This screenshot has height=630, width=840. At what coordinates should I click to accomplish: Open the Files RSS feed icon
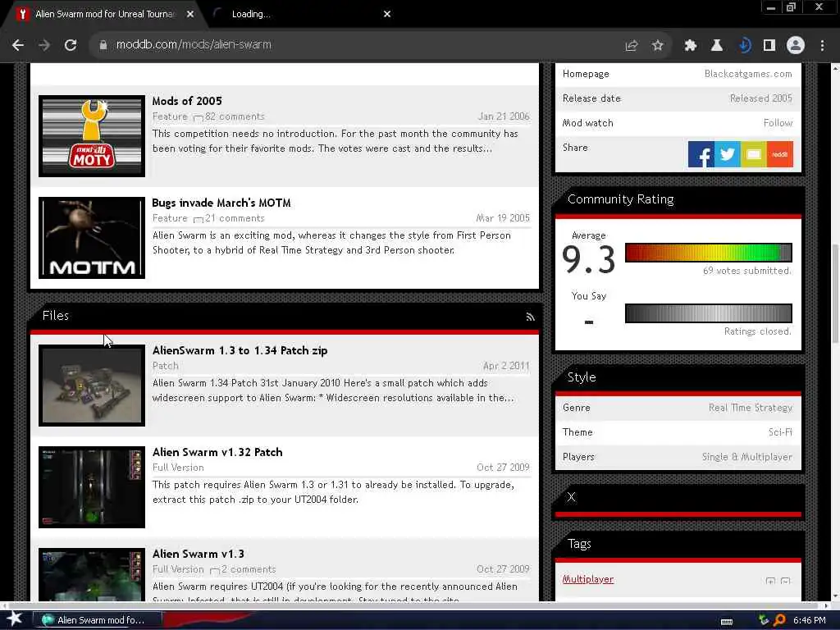tap(531, 317)
